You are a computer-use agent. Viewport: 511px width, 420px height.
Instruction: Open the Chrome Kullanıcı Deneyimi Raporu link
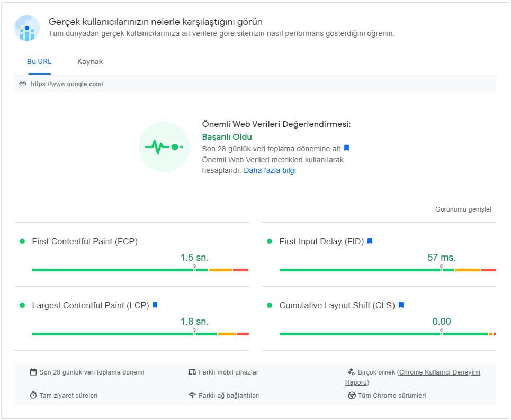click(440, 372)
